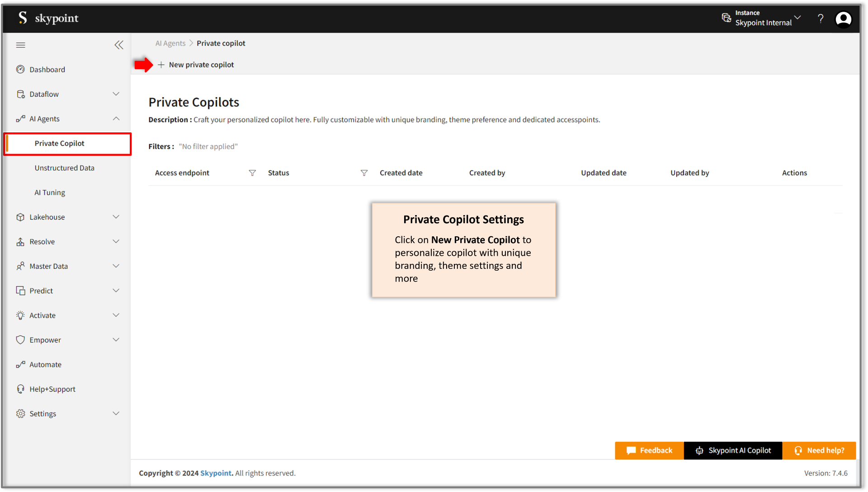Click the Updated by column header
The height and width of the screenshot is (492, 868).
coord(689,173)
